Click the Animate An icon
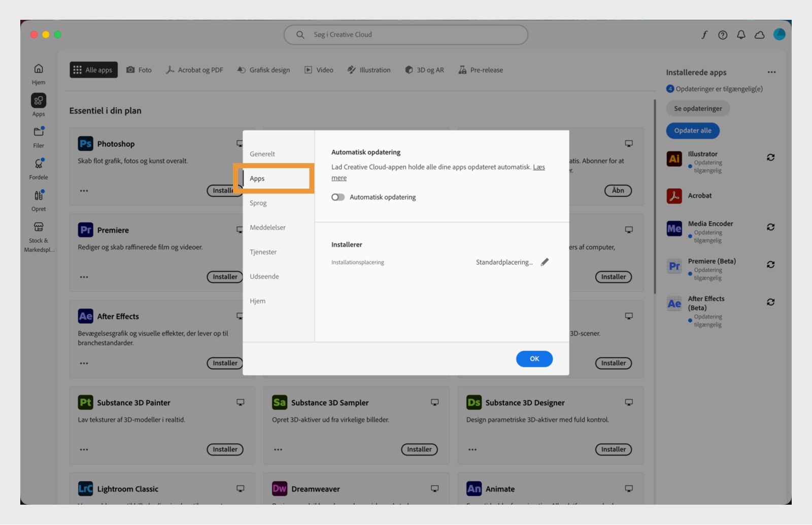812x525 pixels. (x=474, y=488)
